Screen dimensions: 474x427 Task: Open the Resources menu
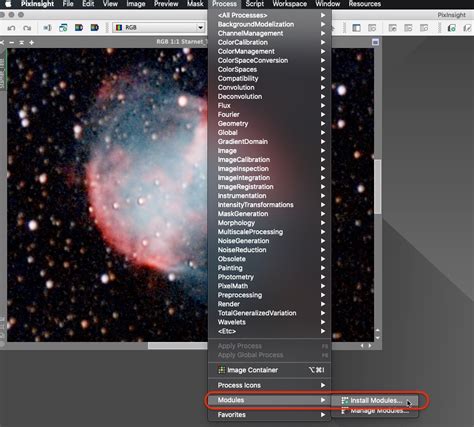pyautogui.click(x=365, y=4)
